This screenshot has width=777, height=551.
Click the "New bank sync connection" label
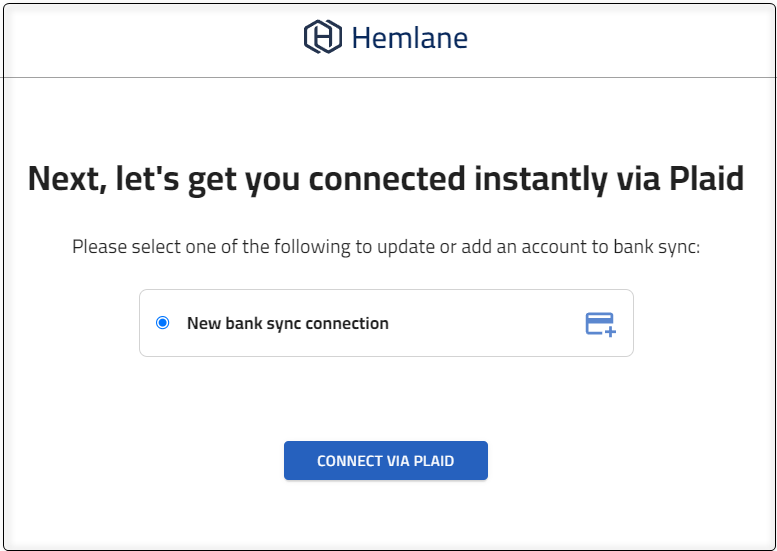click(x=288, y=324)
